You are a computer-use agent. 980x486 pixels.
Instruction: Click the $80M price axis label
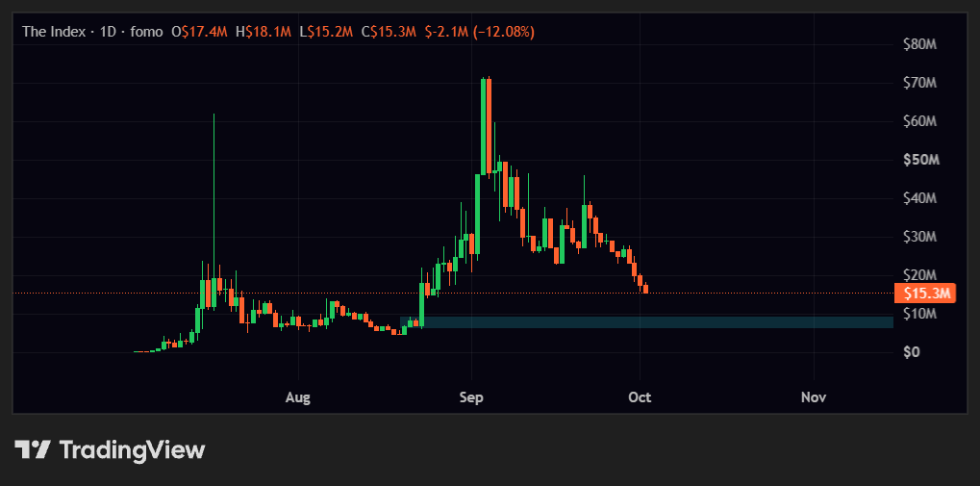coord(920,44)
